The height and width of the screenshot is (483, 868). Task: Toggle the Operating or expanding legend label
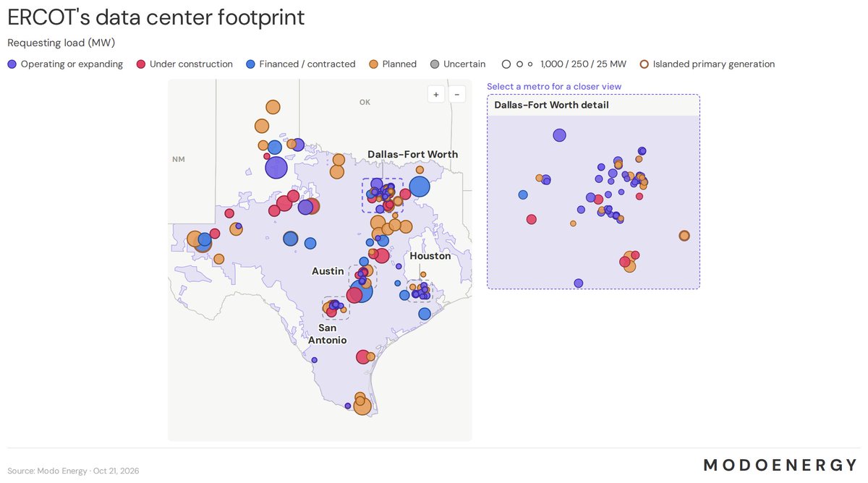click(72, 64)
